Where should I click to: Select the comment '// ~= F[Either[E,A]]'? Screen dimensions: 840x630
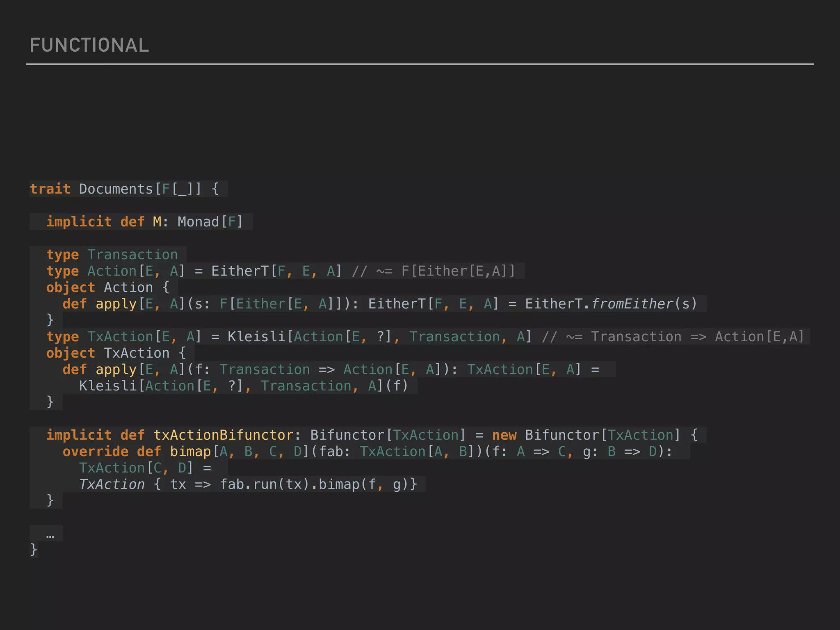[433, 271]
